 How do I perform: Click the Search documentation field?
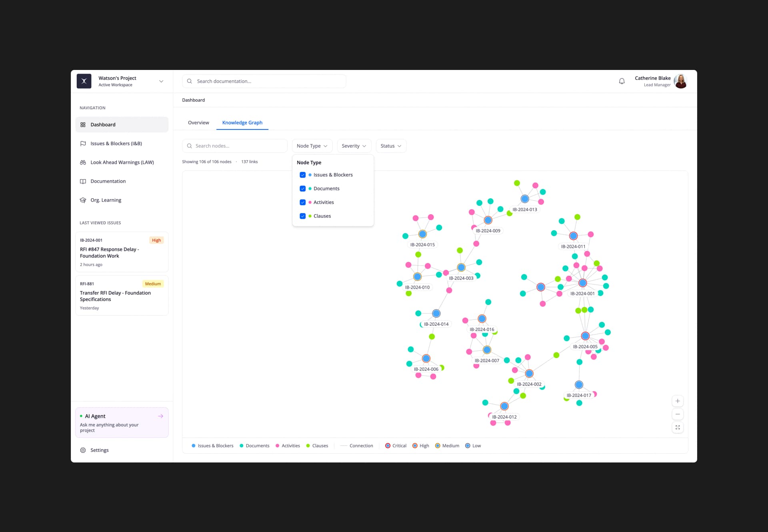pos(264,81)
